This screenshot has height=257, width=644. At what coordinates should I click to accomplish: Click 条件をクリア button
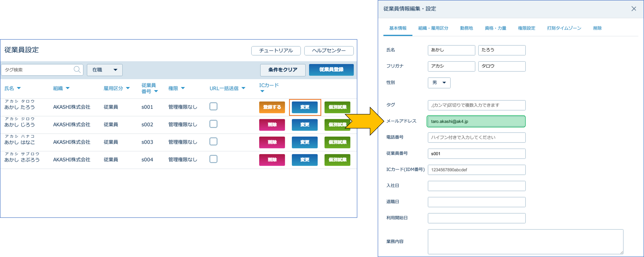[x=283, y=70]
